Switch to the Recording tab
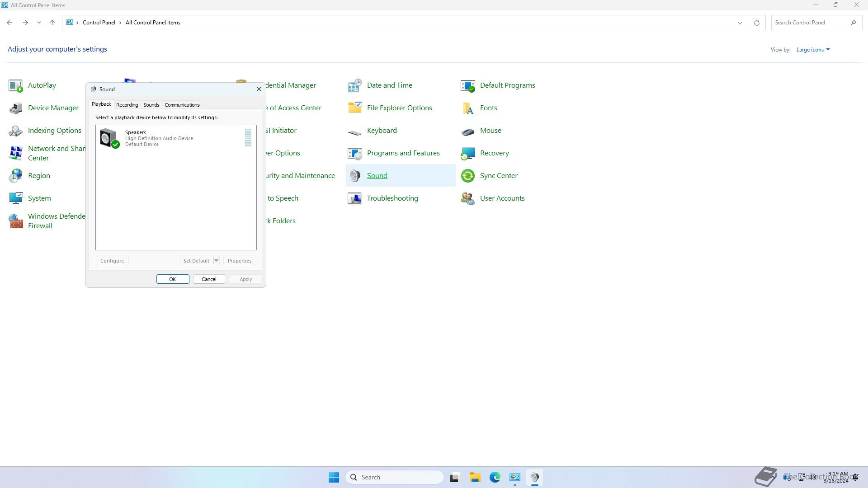Screen dimensions: 868x488 127,105
